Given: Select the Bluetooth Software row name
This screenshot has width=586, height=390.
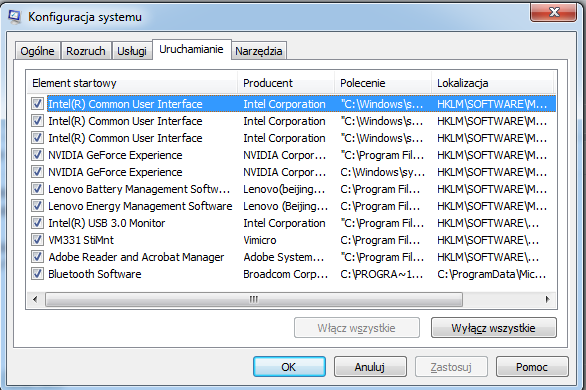Looking at the screenshot, I should (x=95, y=274).
